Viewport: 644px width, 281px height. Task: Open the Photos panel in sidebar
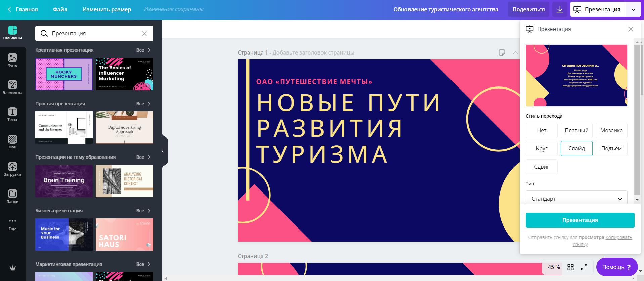tap(12, 60)
